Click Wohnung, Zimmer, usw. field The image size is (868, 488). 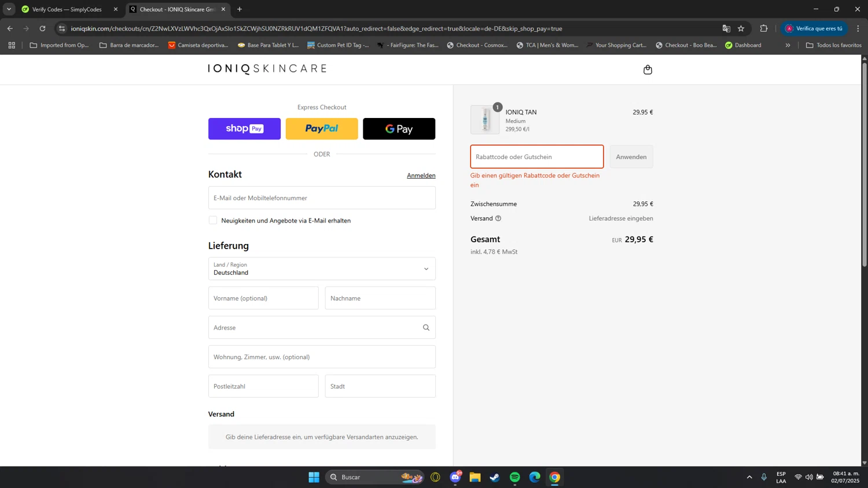click(322, 357)
